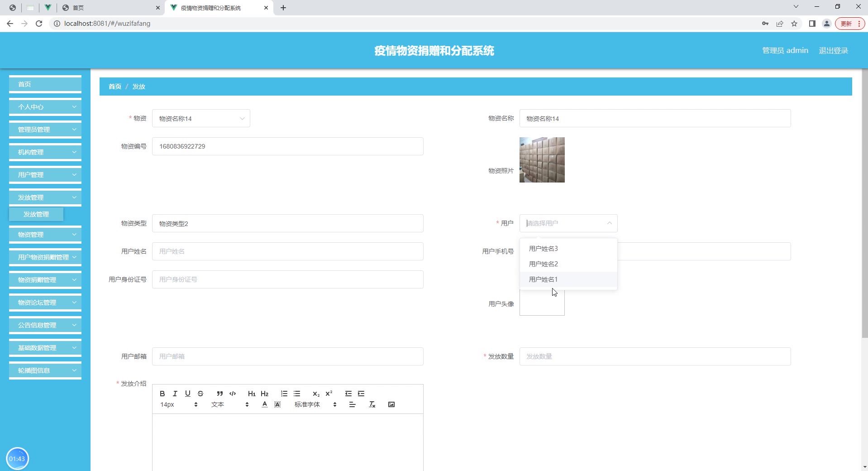Collapse the 用户 selection dropdown
The height and width of the screenshot is (471, 868).
tap(568, 223)
